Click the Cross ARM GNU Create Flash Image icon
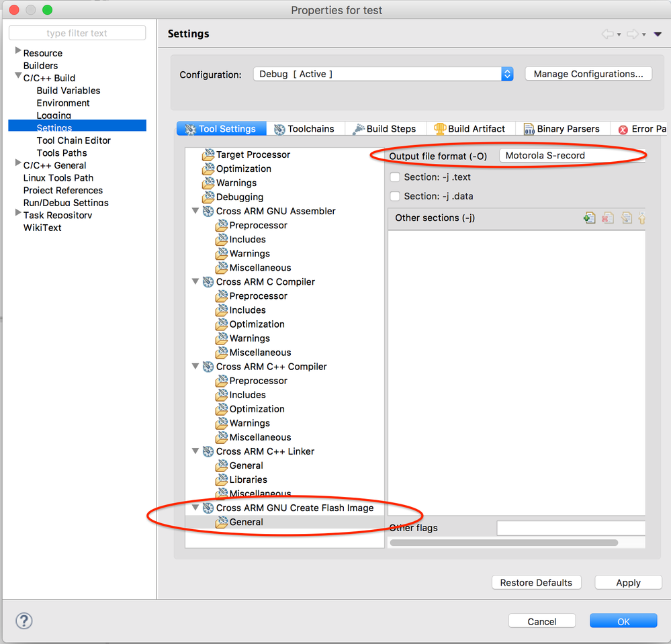671x644 pixels. coord(208,508)
